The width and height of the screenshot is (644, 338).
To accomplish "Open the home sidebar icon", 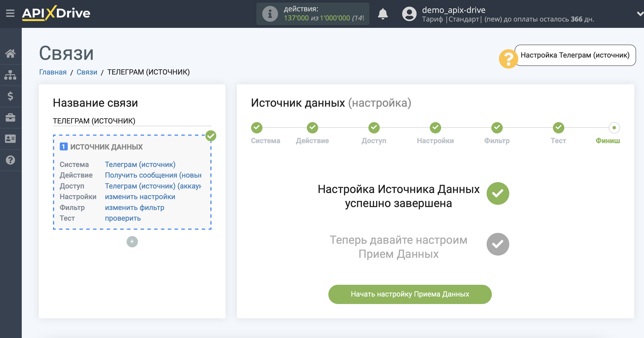I will pos(10,53).
